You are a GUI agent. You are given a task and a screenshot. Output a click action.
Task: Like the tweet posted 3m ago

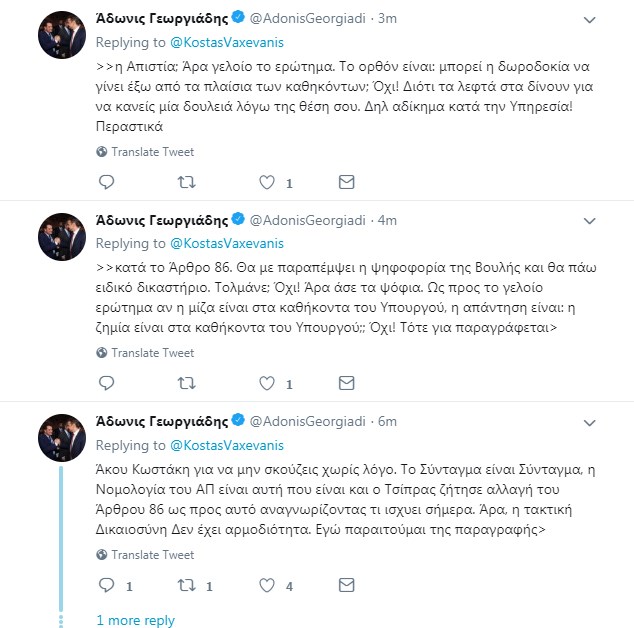(267, 182)
